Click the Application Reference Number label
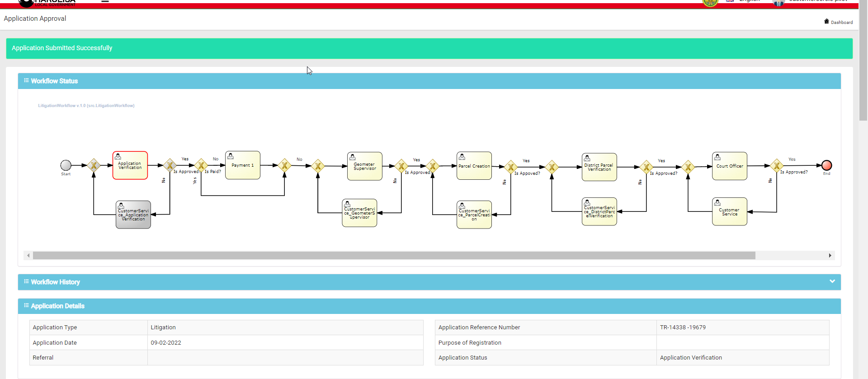This screenshot has width=868, height=379. pos(479,328)
